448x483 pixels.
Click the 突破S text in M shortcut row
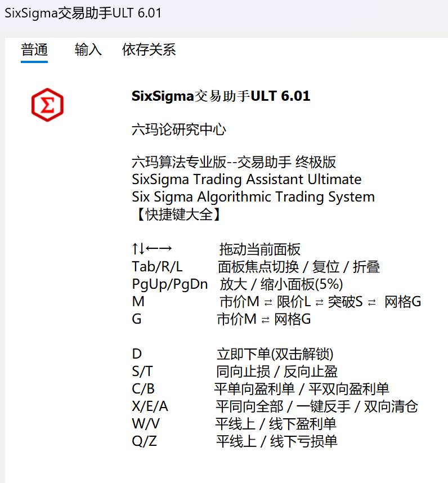point(346,302)
